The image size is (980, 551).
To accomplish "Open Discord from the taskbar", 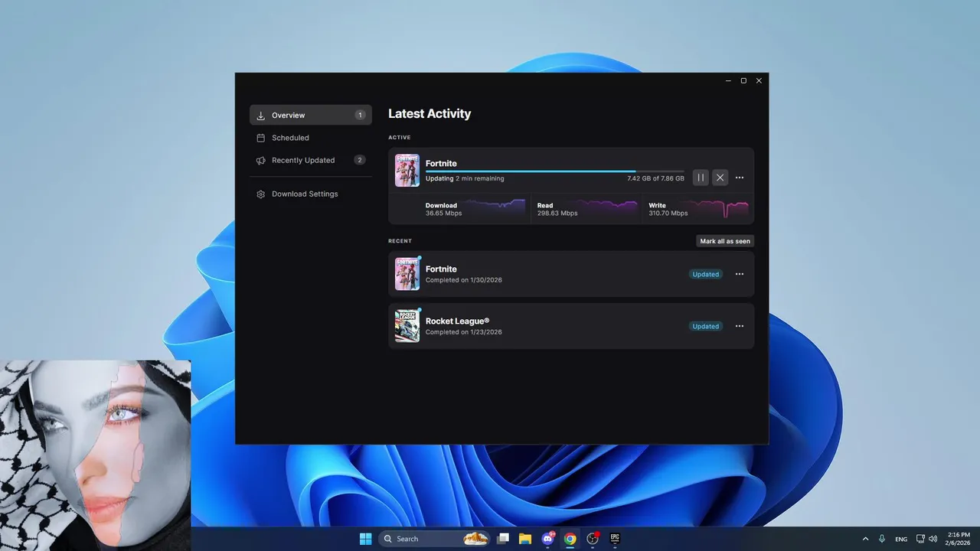I will point(547,539).
